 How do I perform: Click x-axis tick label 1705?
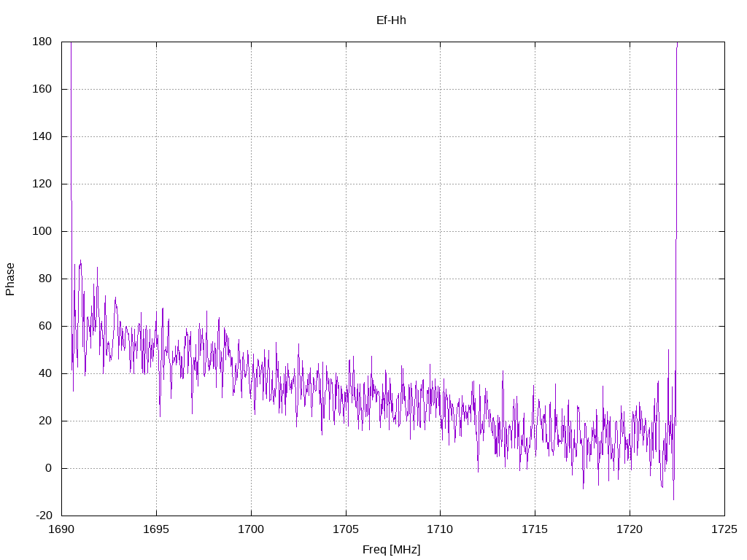pos(345,529)
